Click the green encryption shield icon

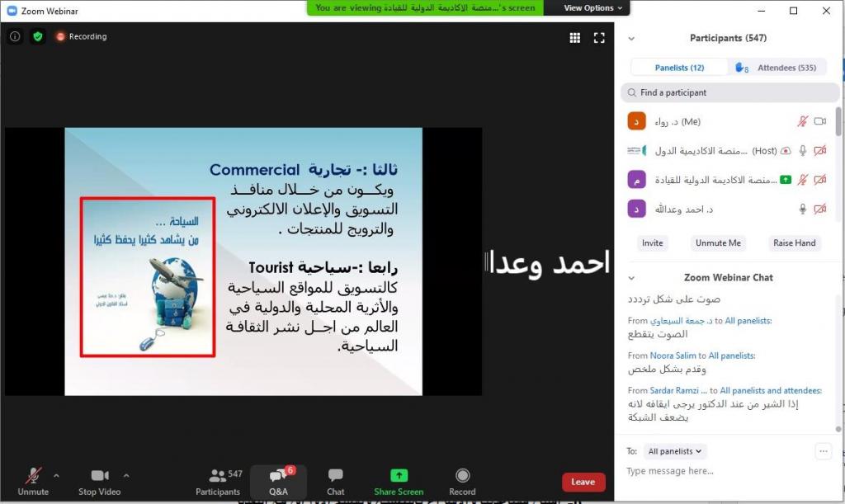pyautogui.click(x=37, y=36)
